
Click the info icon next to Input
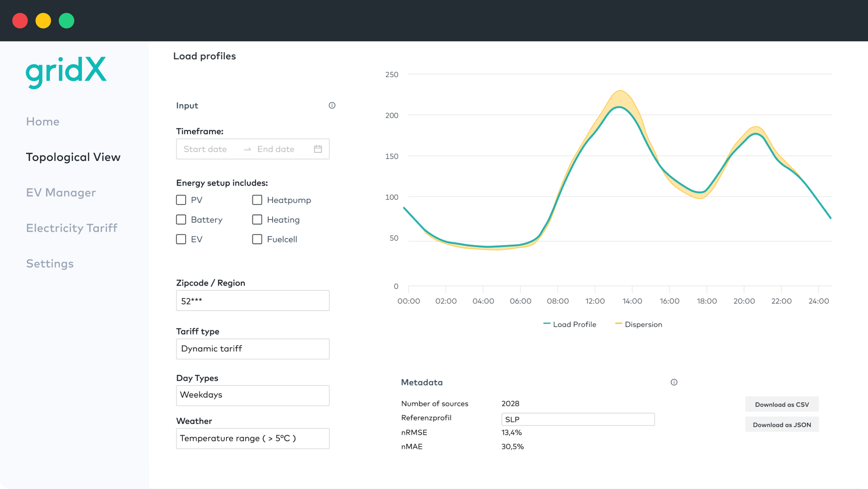332,105
